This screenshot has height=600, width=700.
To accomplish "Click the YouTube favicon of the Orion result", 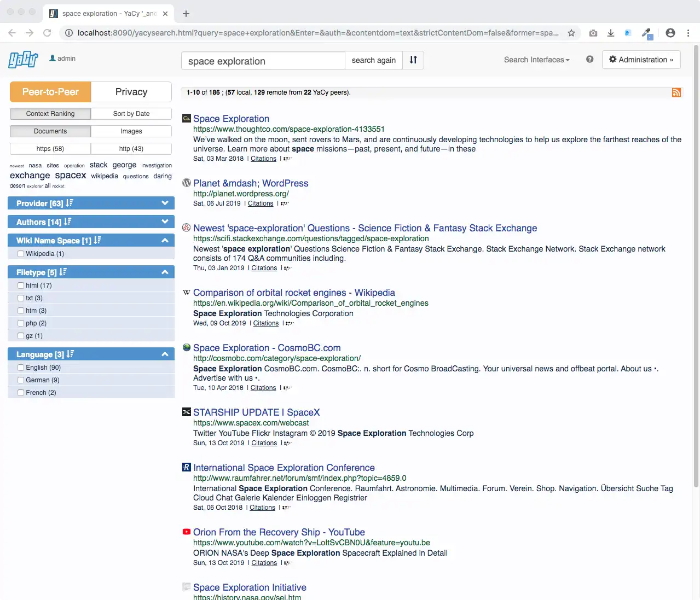I will [187, 532].
